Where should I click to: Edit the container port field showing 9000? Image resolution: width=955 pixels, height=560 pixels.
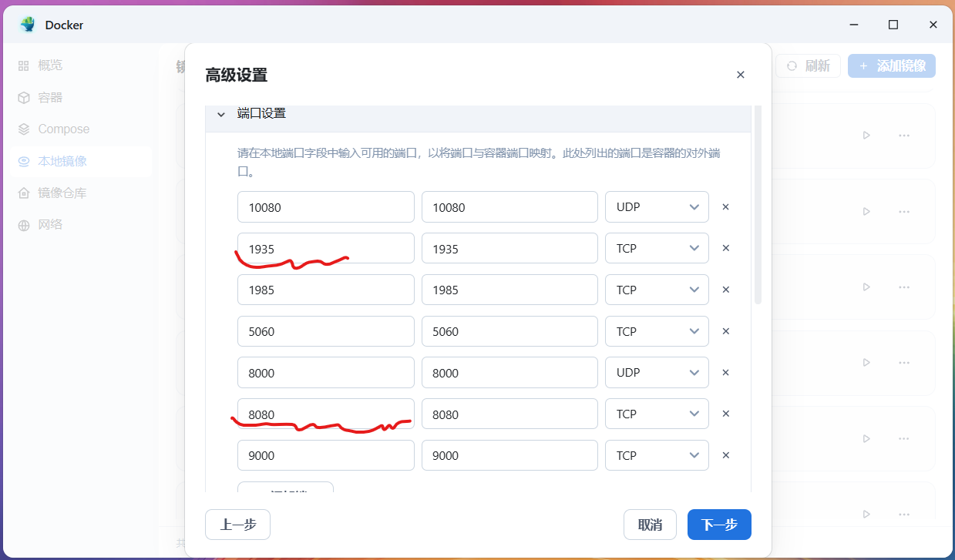(x=509, y=455)
